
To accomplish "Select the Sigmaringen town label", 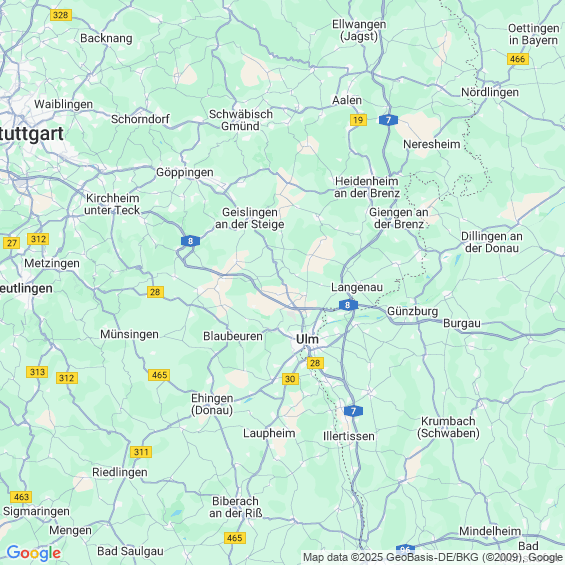I will (36, 512).
